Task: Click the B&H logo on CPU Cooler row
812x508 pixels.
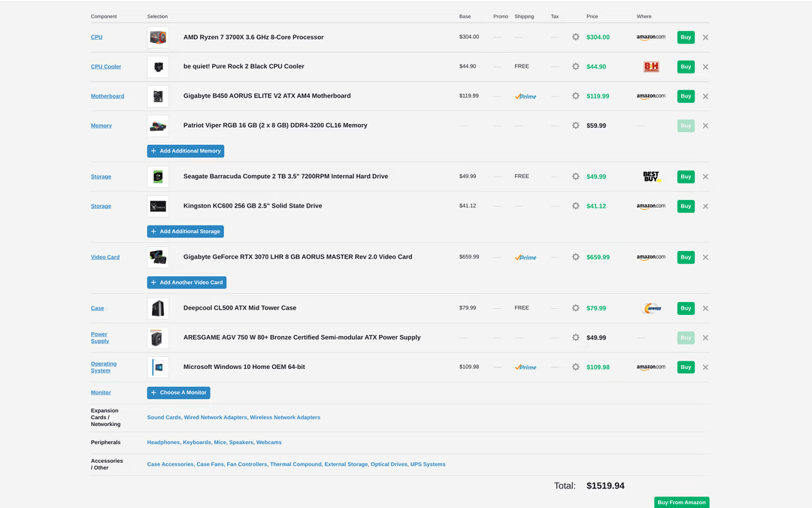Action: click(651, 67)
